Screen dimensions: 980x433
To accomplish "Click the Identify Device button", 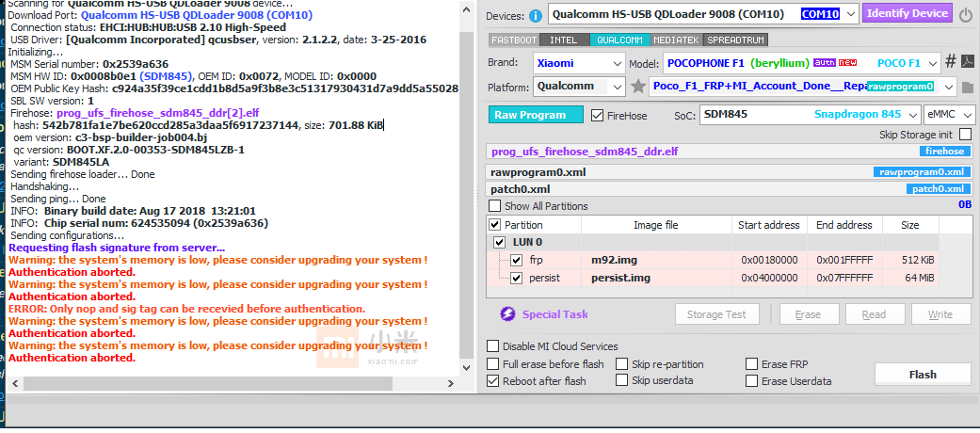I will click(x=908, y=13).
